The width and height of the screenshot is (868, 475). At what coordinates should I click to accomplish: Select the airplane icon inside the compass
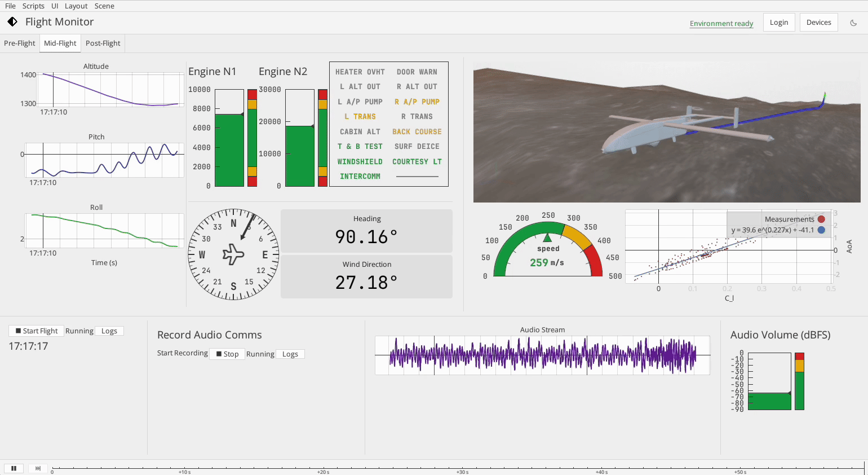point(233,254)
